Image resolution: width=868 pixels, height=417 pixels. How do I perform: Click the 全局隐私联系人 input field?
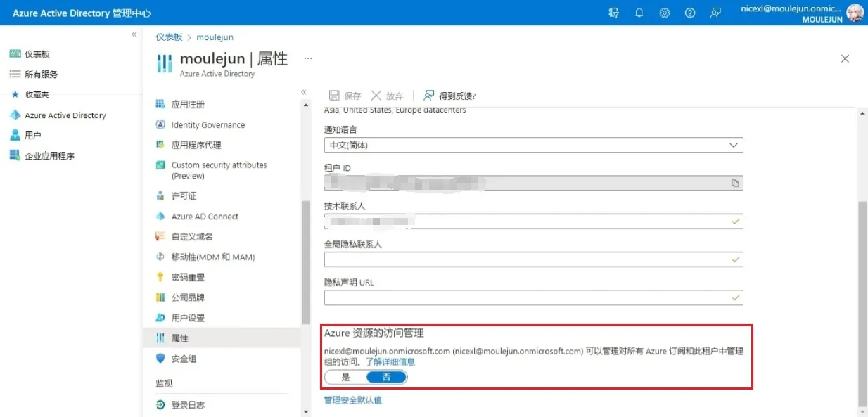(x=534, y=259)
